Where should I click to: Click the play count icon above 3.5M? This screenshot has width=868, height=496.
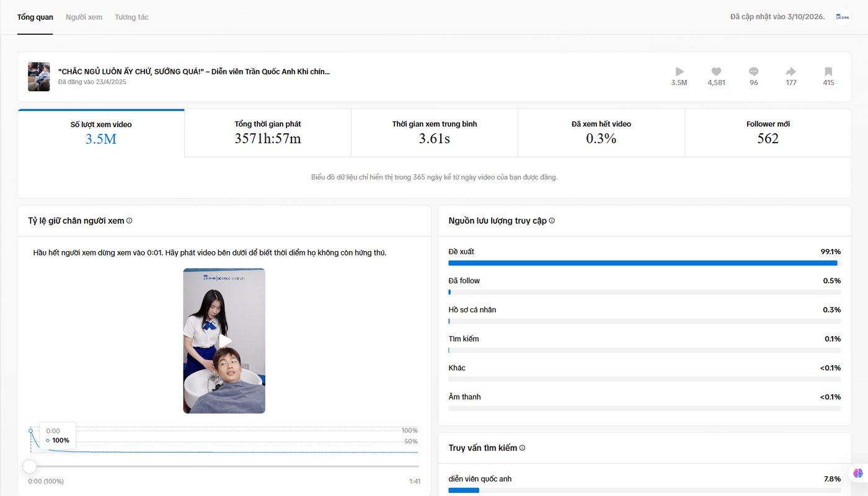point(680,71)
